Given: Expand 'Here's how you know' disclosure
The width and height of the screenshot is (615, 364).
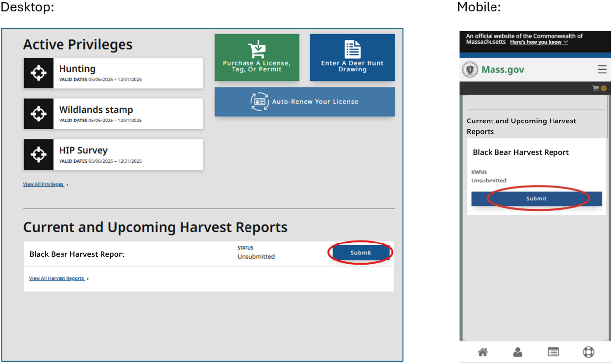Looking at the screenshot, I should pos(539,42).
